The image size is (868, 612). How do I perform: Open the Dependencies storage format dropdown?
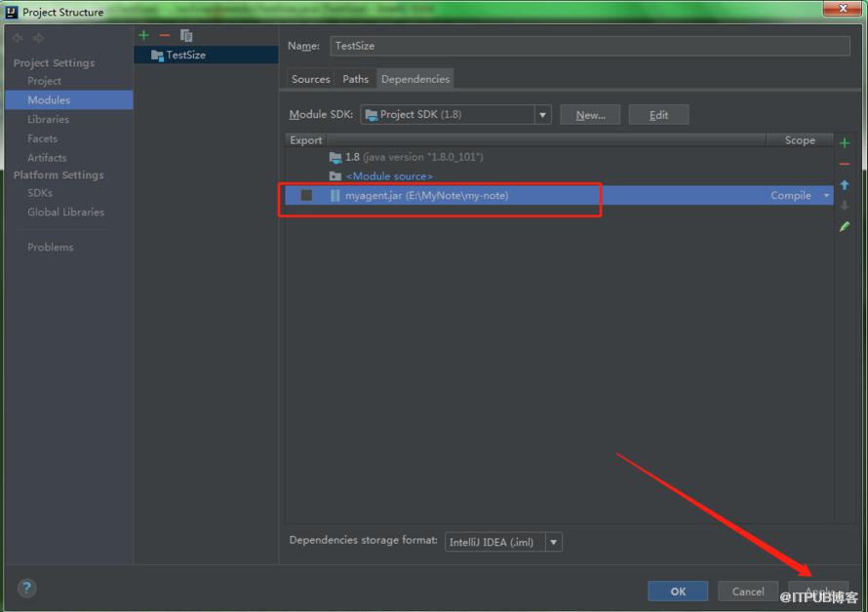pyautogui.click(x=503, y=542)
